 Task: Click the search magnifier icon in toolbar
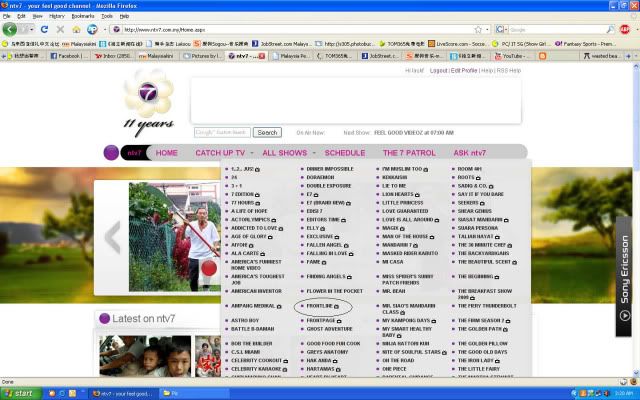tap(610, 29)
